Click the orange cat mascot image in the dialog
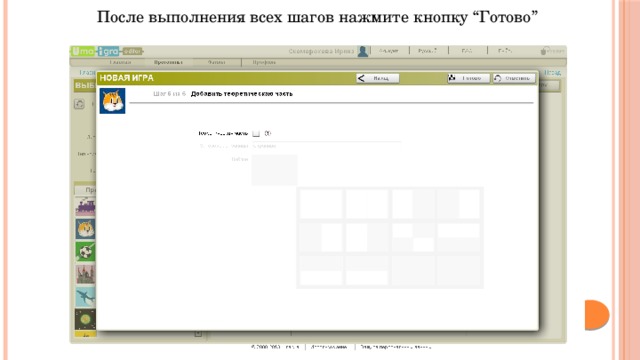 point(112,101)
